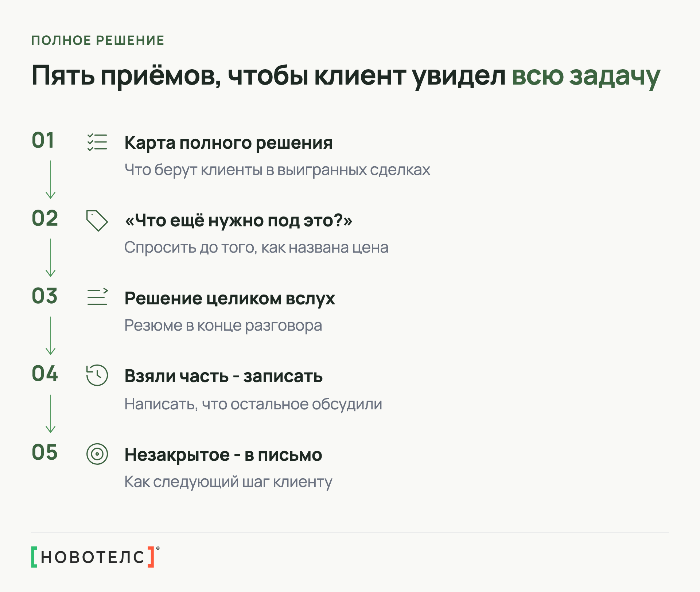Click the price tag icon beside '«Что ещё нужно под это?»'
Viewport: 700px width, 592px height.
point(97,221)
